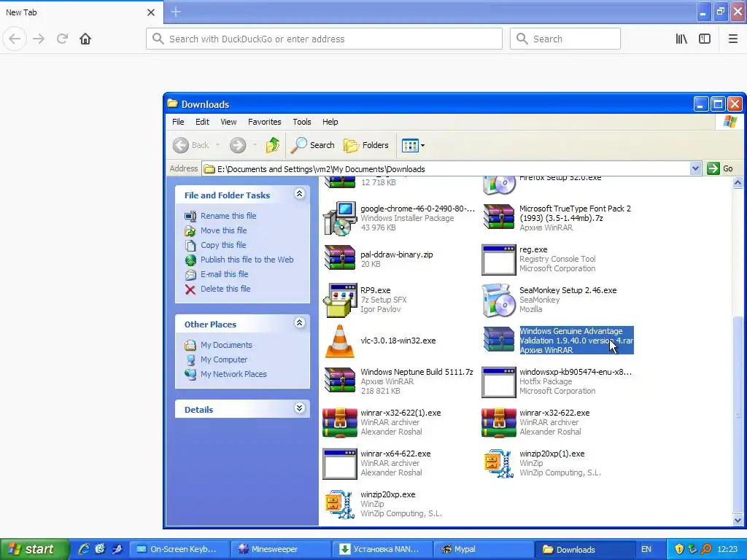
Task: Open the View menu
Action: tap(228, 122)
